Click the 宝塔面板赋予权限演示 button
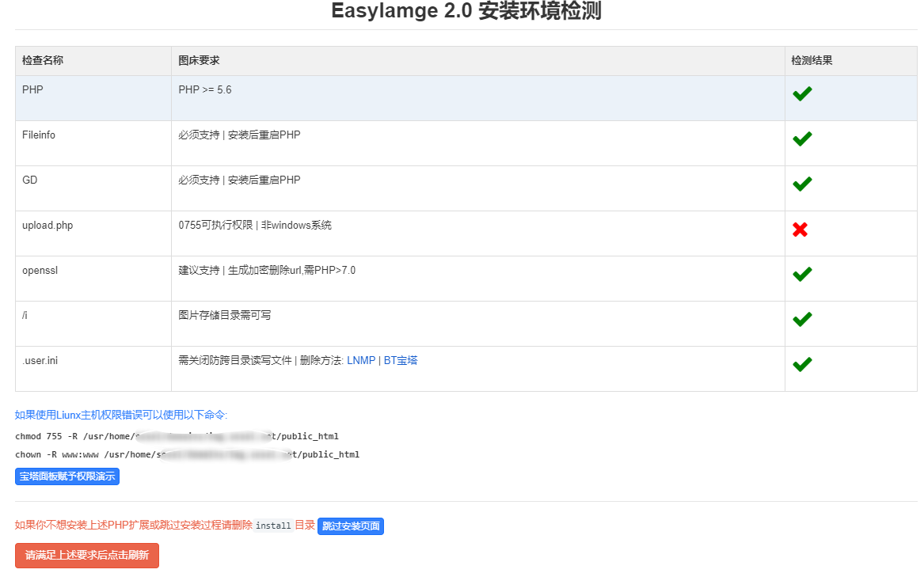The width and height of the screenshot is (924, 577). click(67, 476)
